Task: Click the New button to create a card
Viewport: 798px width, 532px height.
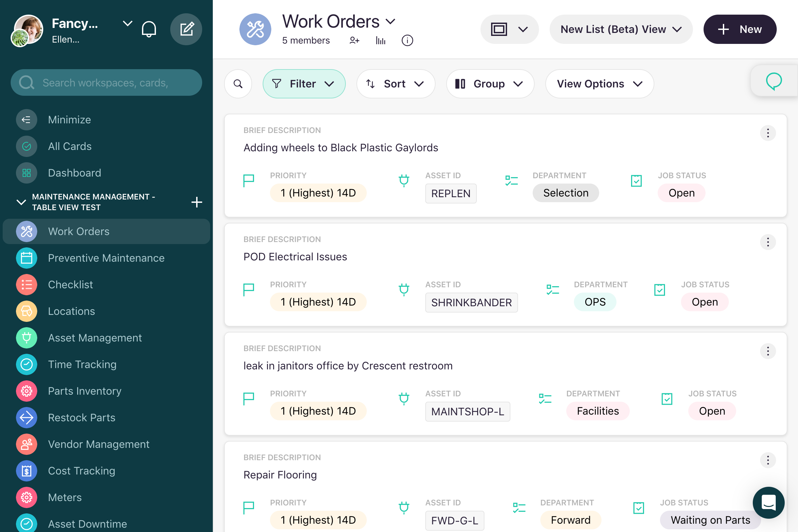Action: (740, 29)
